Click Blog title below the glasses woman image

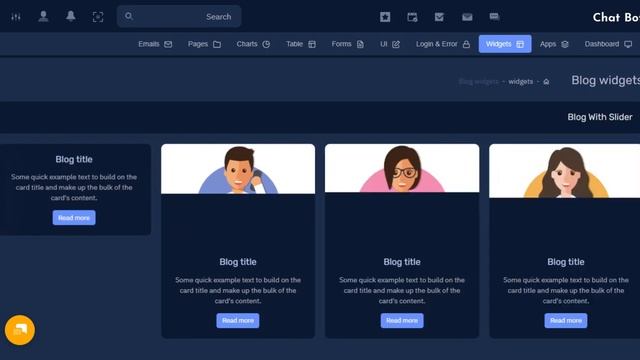[x=402, y=262]
